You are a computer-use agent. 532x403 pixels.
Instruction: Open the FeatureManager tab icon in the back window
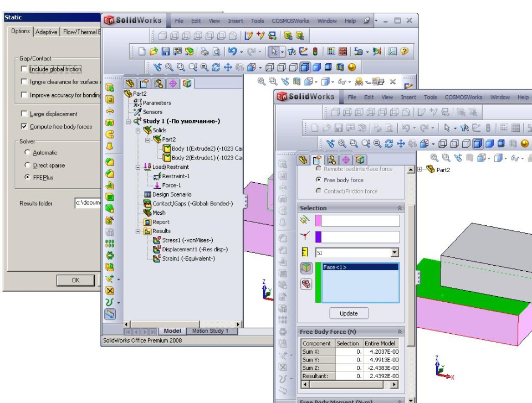(x=130, y=83)
